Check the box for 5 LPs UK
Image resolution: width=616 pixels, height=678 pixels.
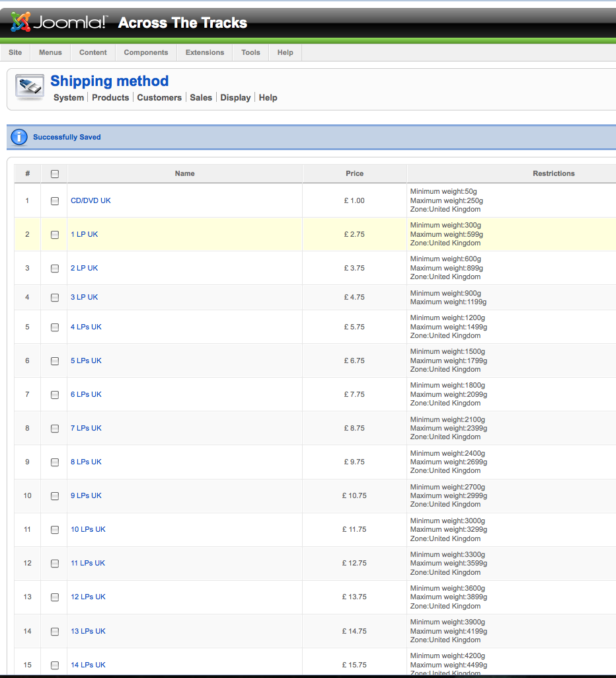point(55,361)
